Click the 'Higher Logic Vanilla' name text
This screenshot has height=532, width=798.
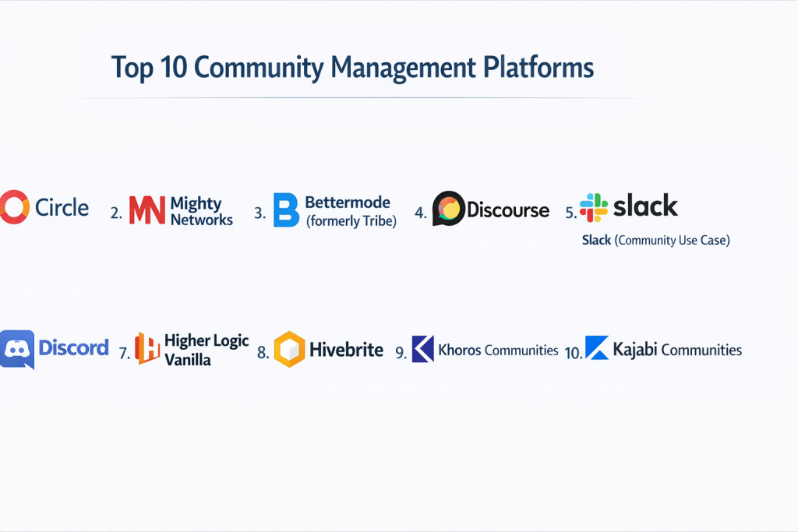(x=207, y=350)
